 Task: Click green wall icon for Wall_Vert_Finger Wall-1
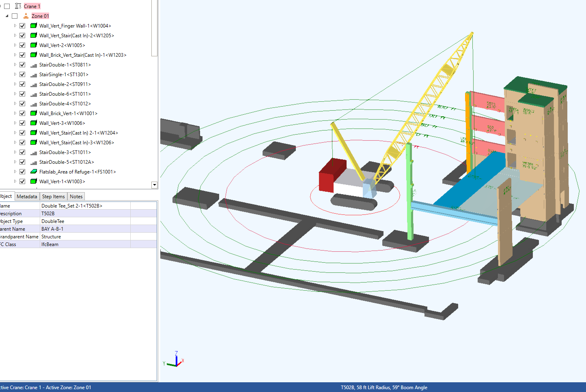pos(34,26)
